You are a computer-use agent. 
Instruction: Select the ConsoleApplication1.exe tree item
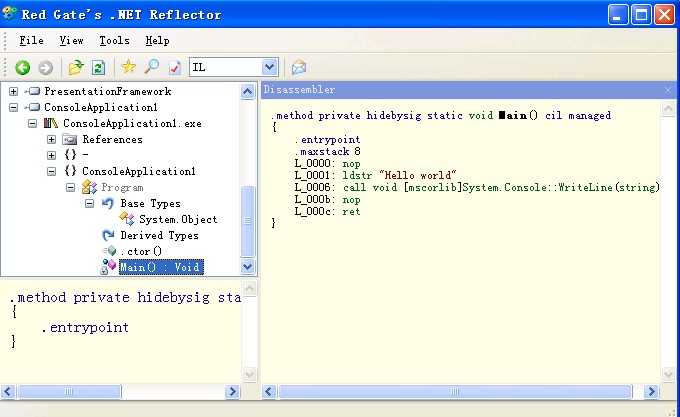pyautogui.click(x=132, y=124)
